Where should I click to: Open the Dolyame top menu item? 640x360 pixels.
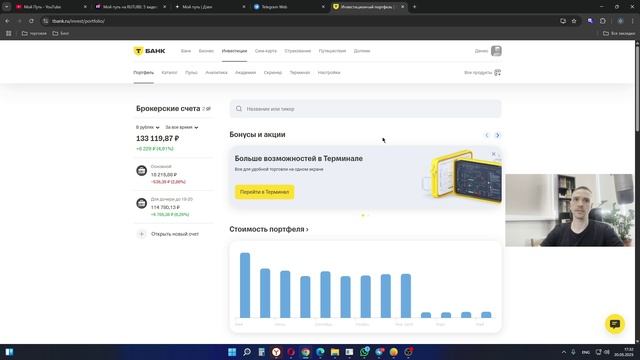click(362, 51)
